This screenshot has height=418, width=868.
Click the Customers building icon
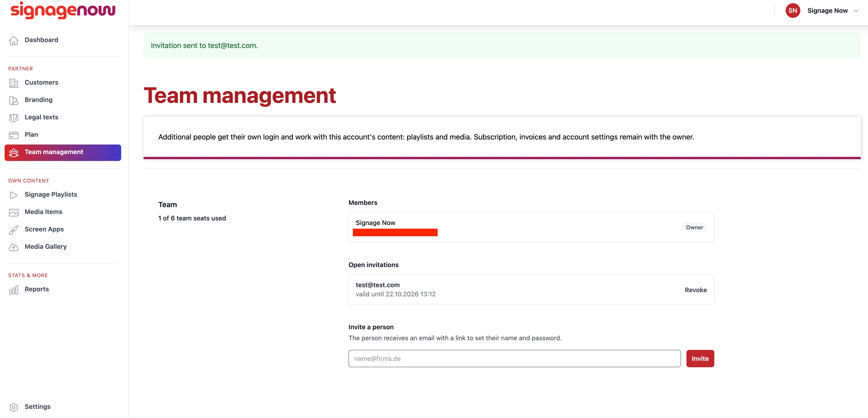coord(13,83)
